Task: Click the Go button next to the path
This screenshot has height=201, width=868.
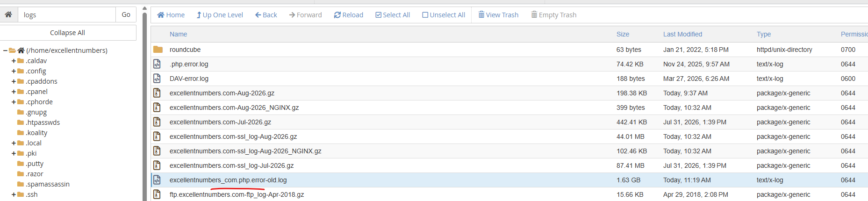Action: [126, 14]
